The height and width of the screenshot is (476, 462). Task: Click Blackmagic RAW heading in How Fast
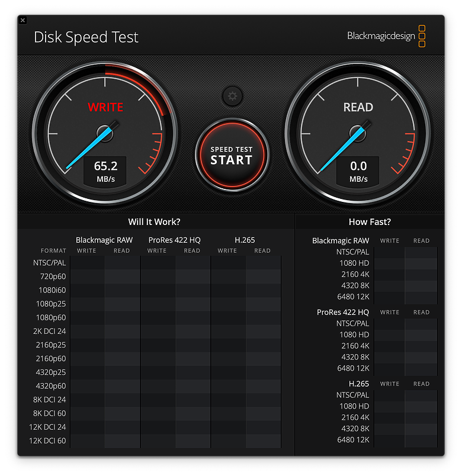click(x=341, y=241)
